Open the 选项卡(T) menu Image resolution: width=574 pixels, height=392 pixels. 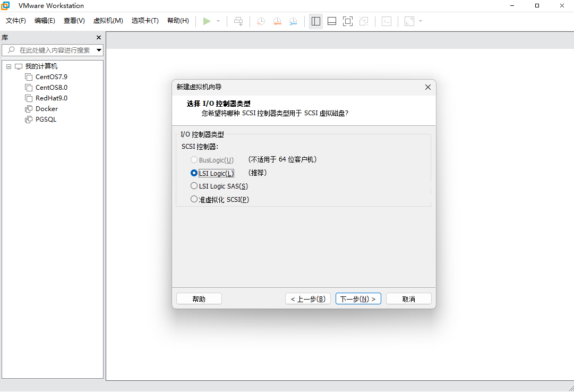coord(145,21)
